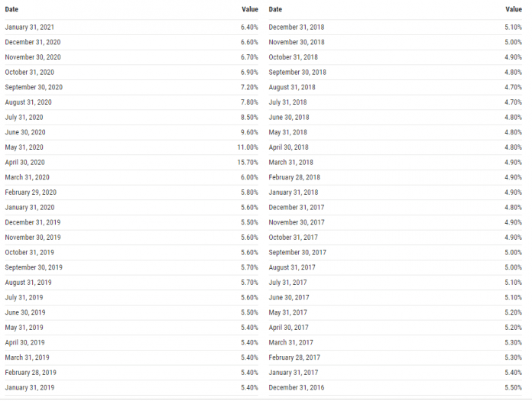
Task: Select the April 30, 2017 date entry
Action: [x=288, y=328]
